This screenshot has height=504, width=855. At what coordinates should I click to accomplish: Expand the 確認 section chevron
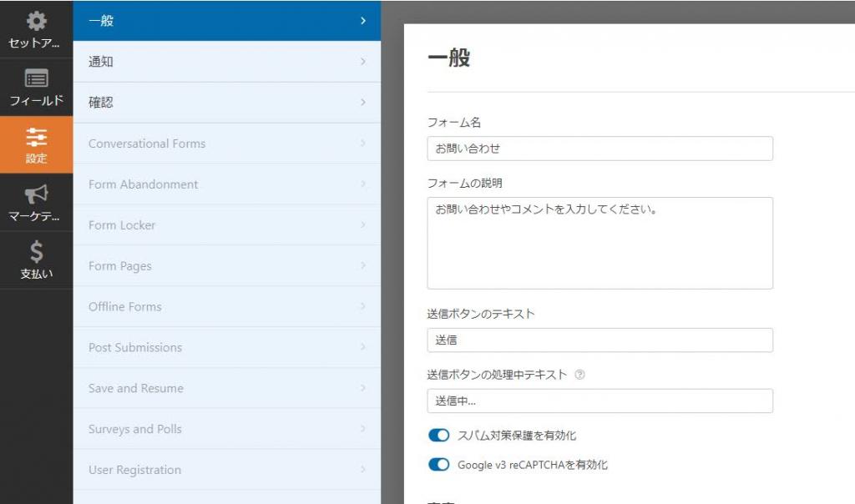362,102
